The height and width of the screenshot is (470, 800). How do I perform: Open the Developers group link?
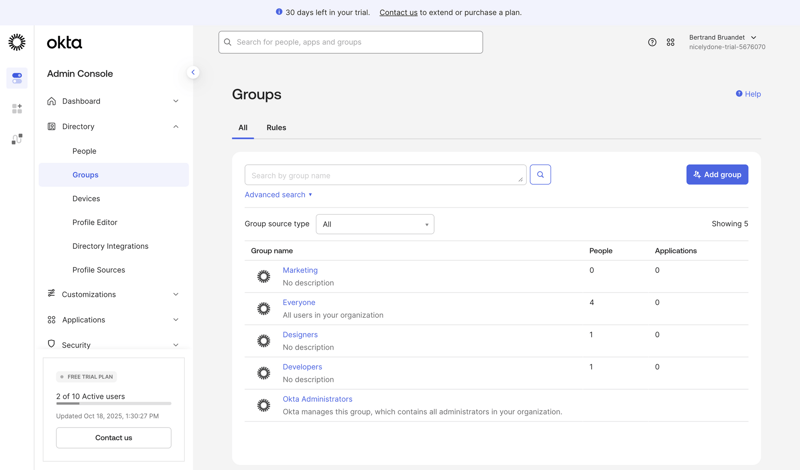[x=302, y=366]
